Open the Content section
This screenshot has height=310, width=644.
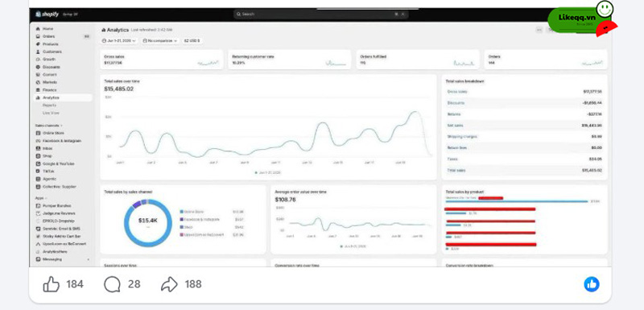50,75
